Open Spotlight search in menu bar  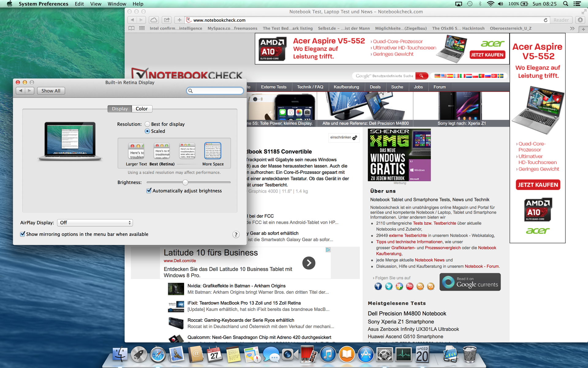(x=566, y=4)
